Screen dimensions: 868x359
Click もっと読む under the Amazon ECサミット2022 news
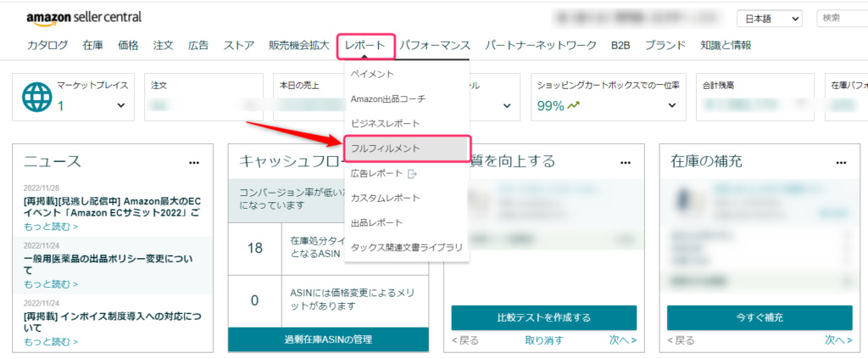(51, 227)
